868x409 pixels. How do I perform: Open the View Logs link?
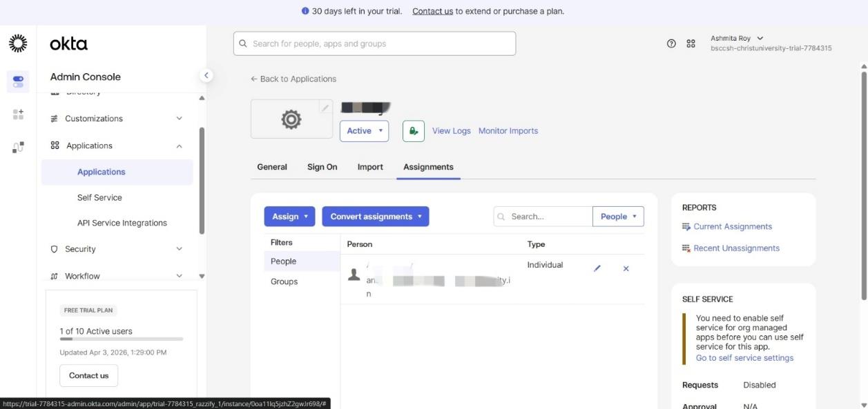point(452,131)
